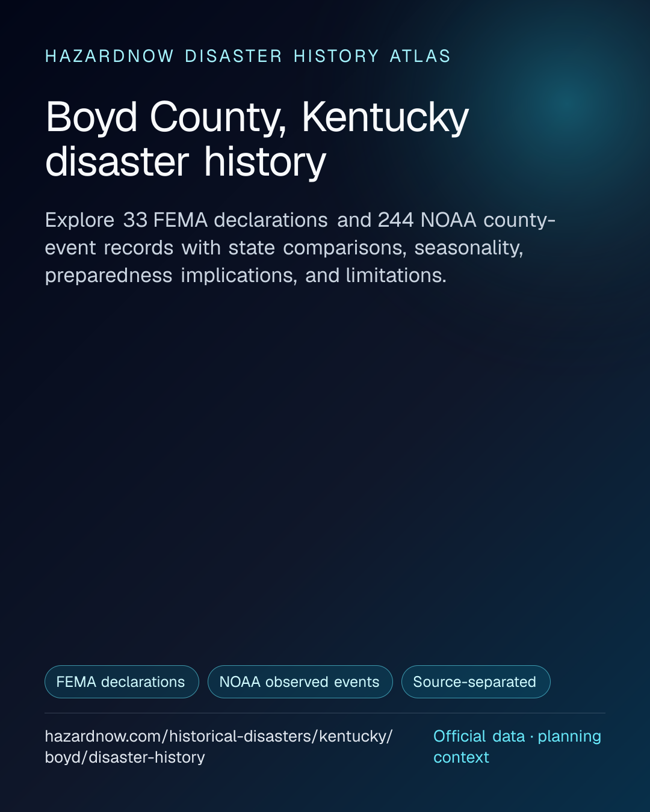Select the Boyd County, Kentucky title
The width and height of the screenshot is (650, 812).
(x=257, y=139)
